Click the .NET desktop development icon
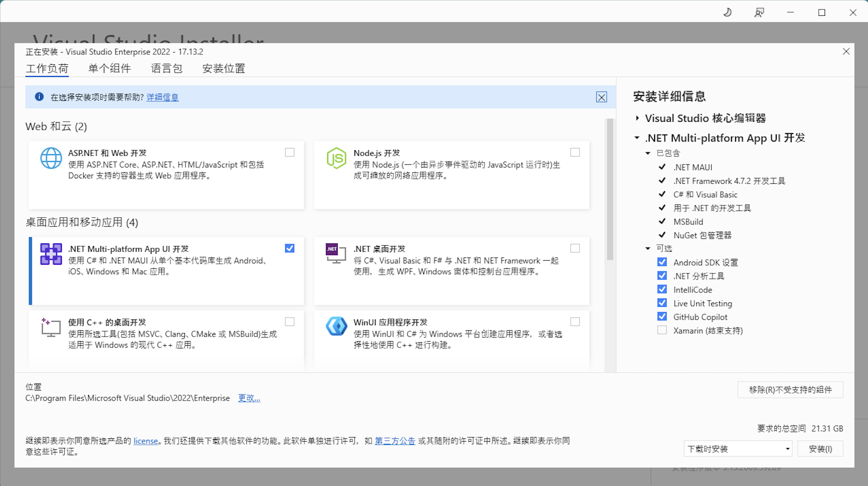 pyautogui.click(x=335, y=253)
